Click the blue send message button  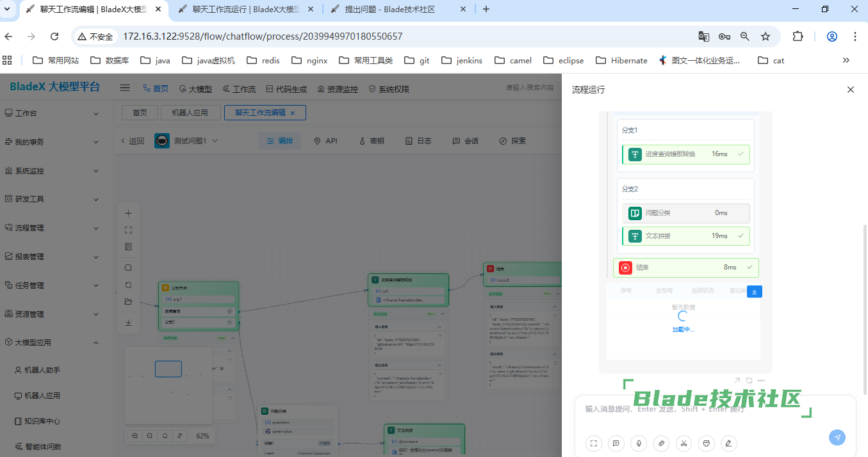837,437
